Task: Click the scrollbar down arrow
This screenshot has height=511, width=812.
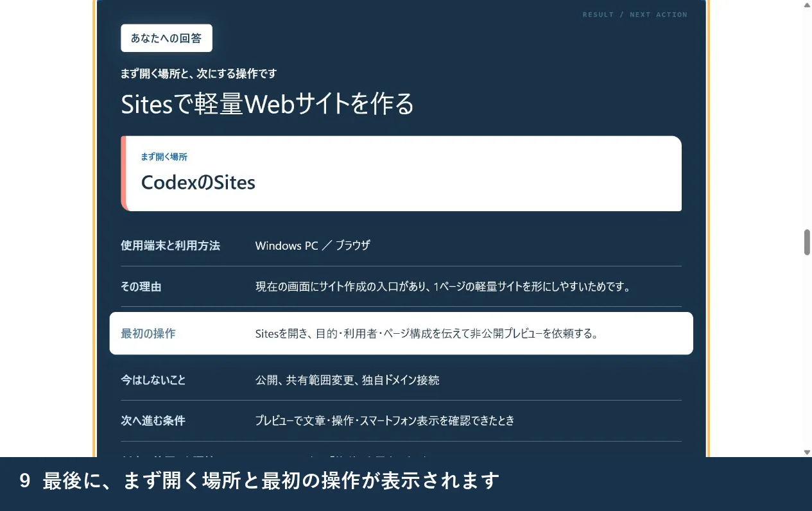Action: coord(807,453)
